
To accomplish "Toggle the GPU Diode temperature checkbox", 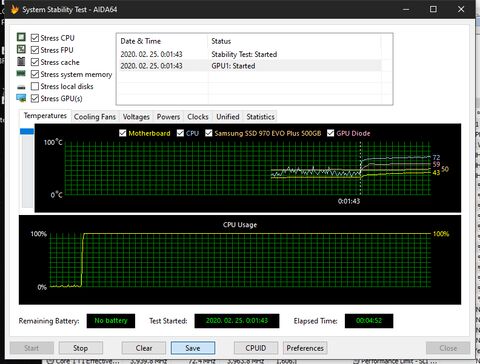I will click(x=330, y=133).
